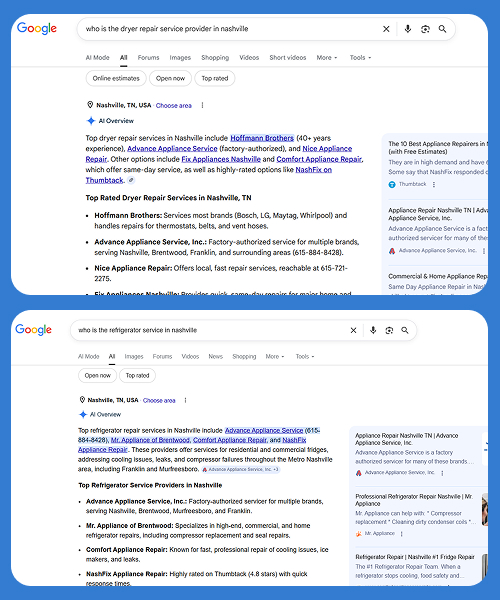The image size is (500, 600).
Task: Expand More dropdown in dryer search
Action: [x=327, y=58]
